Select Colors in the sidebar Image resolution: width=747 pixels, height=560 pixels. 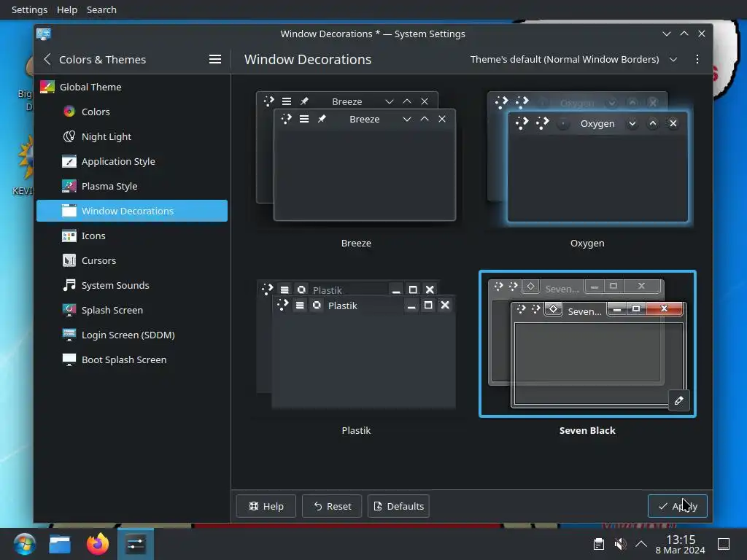pyautogui.click(x=132, y=112)
